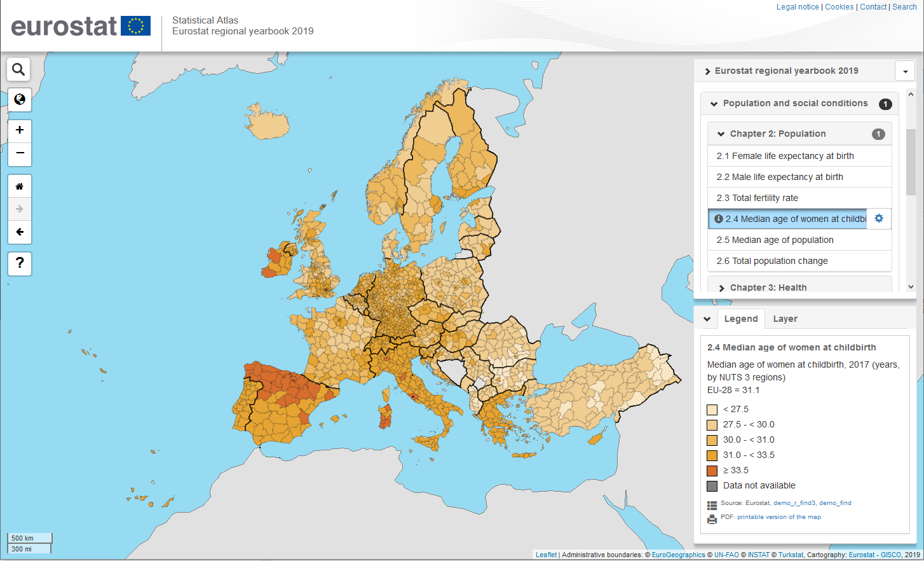Open dropdown next to Eurostat regional yearbook
924x561 pixels.
coord(904,71)
